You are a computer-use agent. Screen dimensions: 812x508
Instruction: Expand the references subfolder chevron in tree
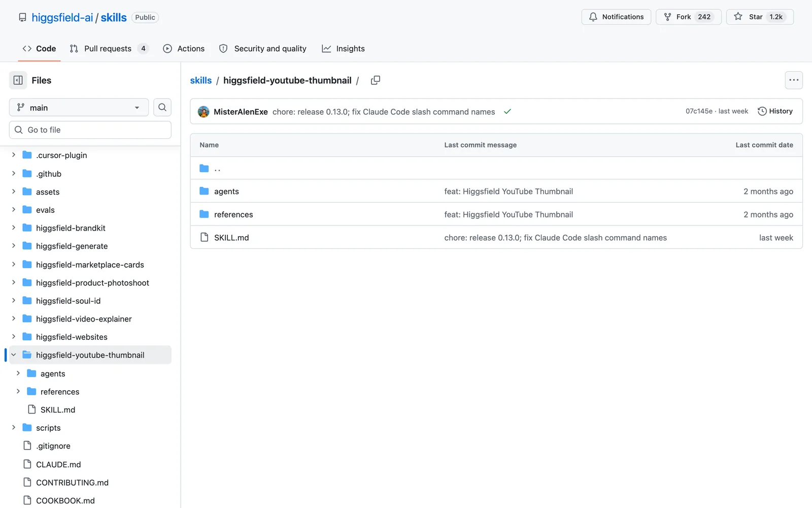[x=18, y=391]
